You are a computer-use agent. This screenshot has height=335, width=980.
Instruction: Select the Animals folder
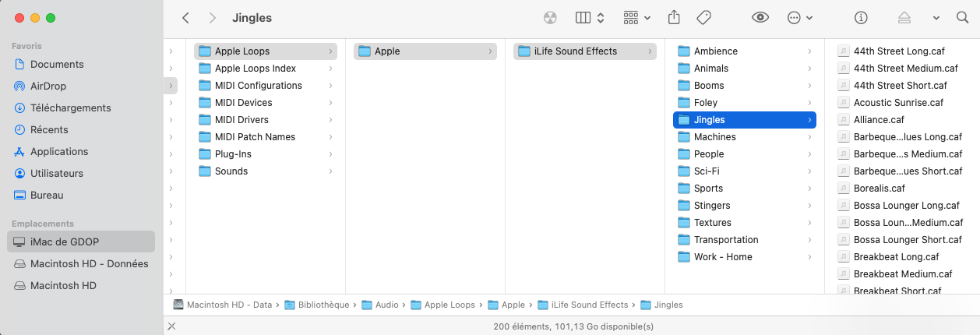[745, 69]
